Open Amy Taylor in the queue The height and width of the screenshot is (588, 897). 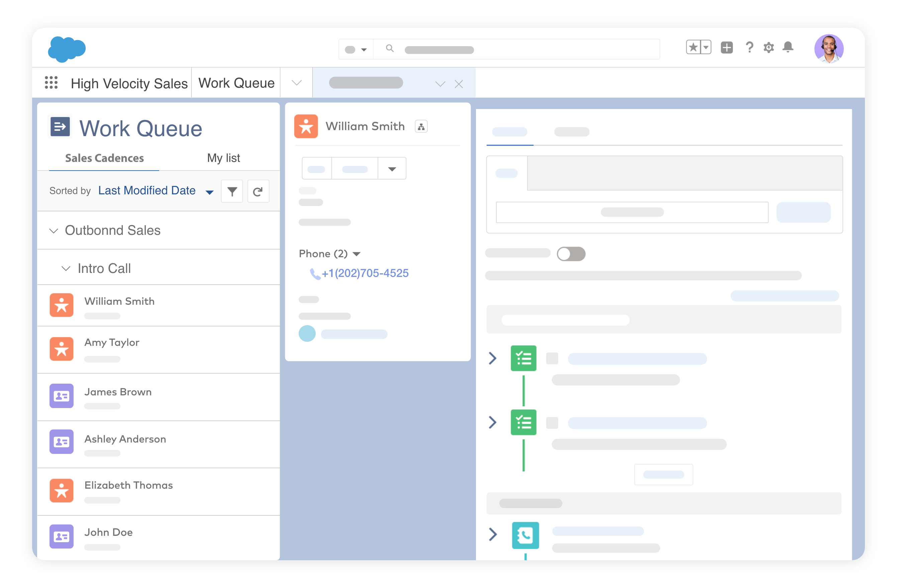pyautogui.click(x=112, y=342)
